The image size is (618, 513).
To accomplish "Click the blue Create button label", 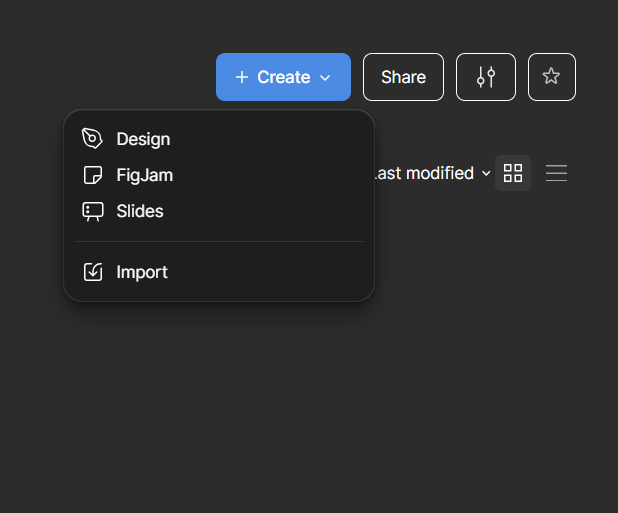I will pyautogui.click(x=283, y=77).
